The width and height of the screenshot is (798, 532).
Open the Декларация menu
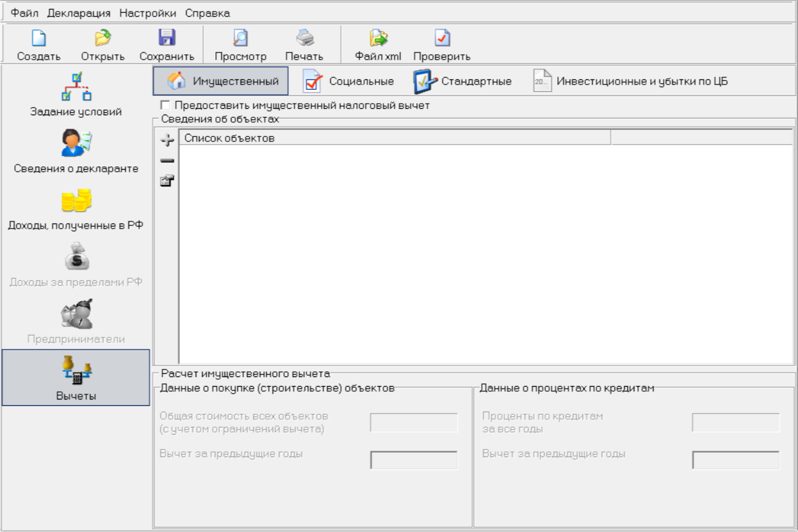[x=79, y=13]
